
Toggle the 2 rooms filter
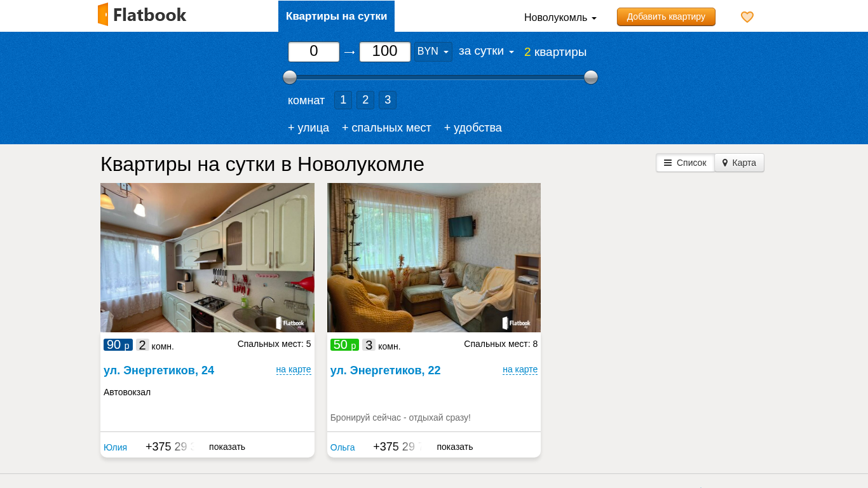[x=365, y=100]
